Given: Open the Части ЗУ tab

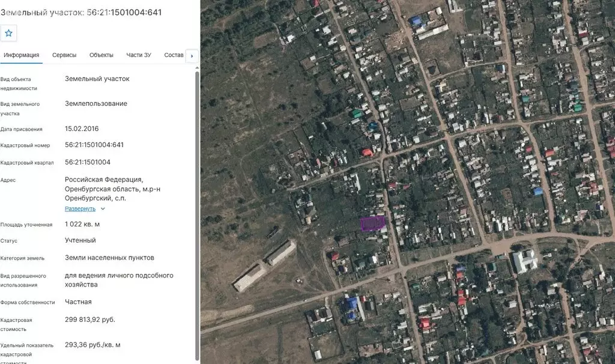Looking at the screenshot, I should click(139, 55).
